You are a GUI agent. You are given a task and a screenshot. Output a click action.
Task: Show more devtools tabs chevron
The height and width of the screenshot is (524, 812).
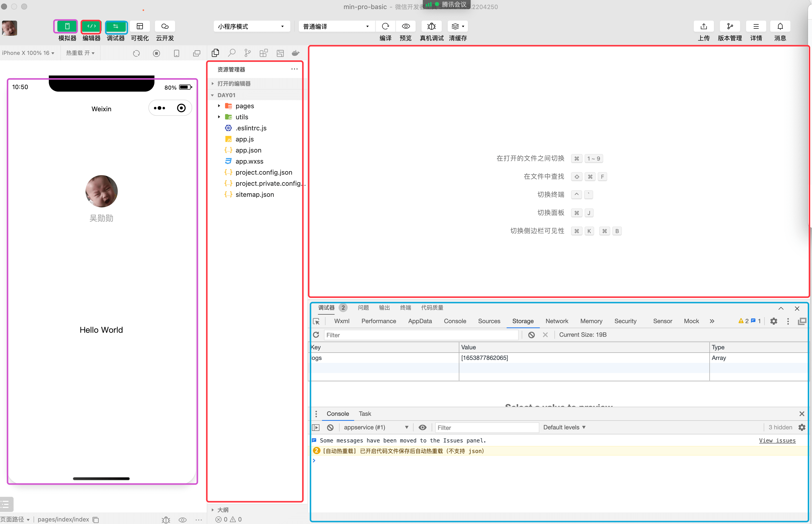coord(712,321)
